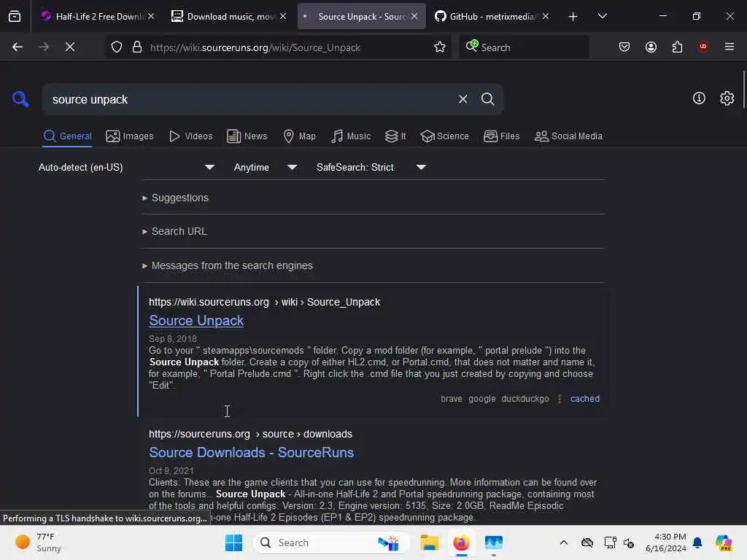Screen dimensions: 747x560
Task: Select the Social Media search category
Action: [x=568, y=136]
